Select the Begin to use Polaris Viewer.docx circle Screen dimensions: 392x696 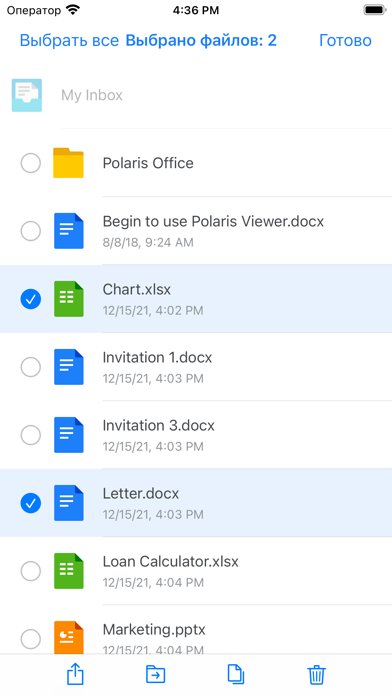(x=31, y=231)
